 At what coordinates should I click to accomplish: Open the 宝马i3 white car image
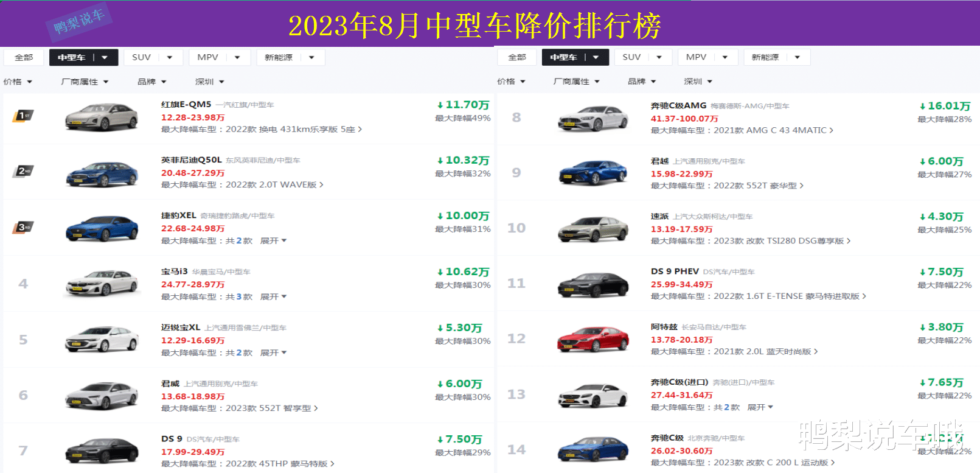point(102,284)
